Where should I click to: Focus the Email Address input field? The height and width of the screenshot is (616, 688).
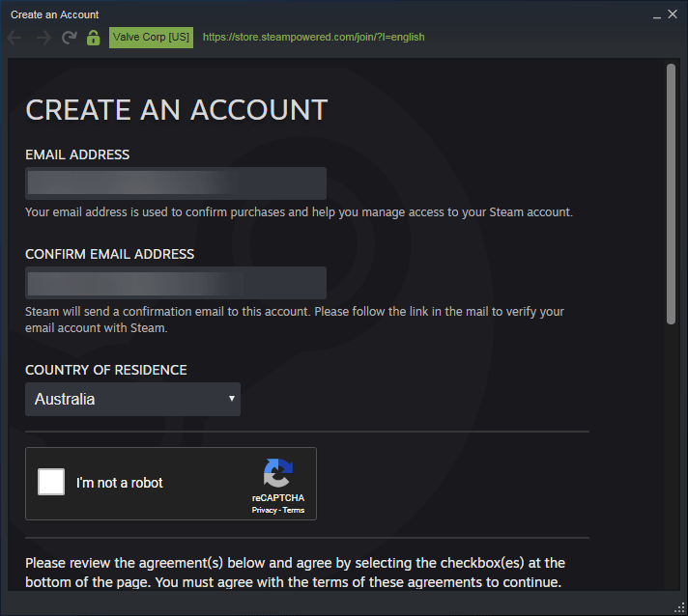176,183
